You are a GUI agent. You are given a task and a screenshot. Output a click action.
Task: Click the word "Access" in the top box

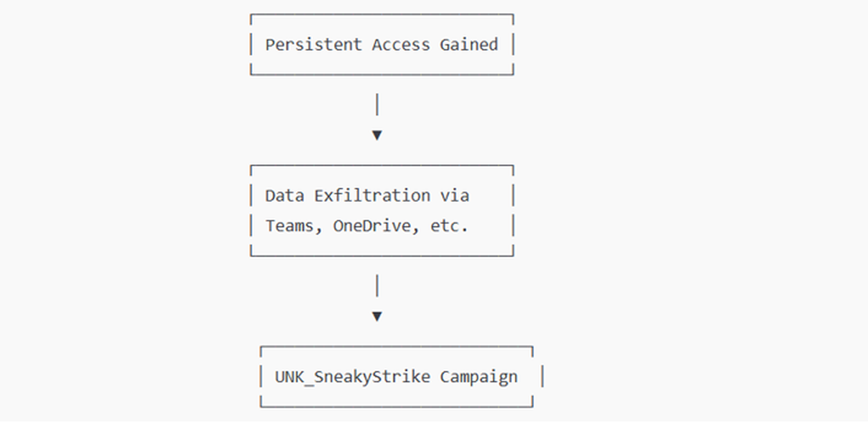(x=401, y=44)
